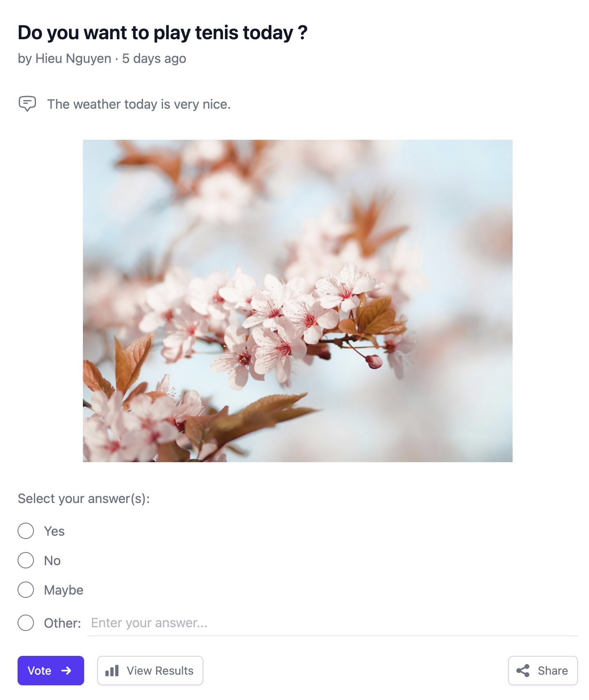Select the Other radio button
Image resolution: width=589 pixels, height=700 pixels.
click(26, 623)
